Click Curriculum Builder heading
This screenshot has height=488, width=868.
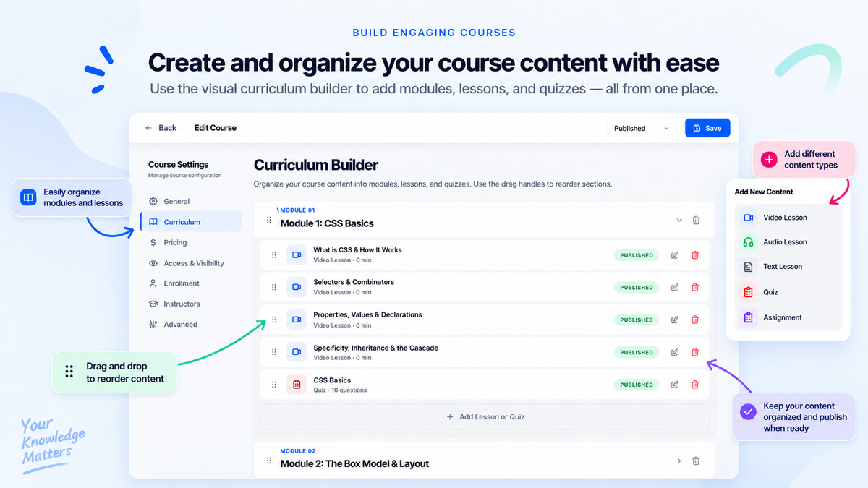click(x=316, y=165)
